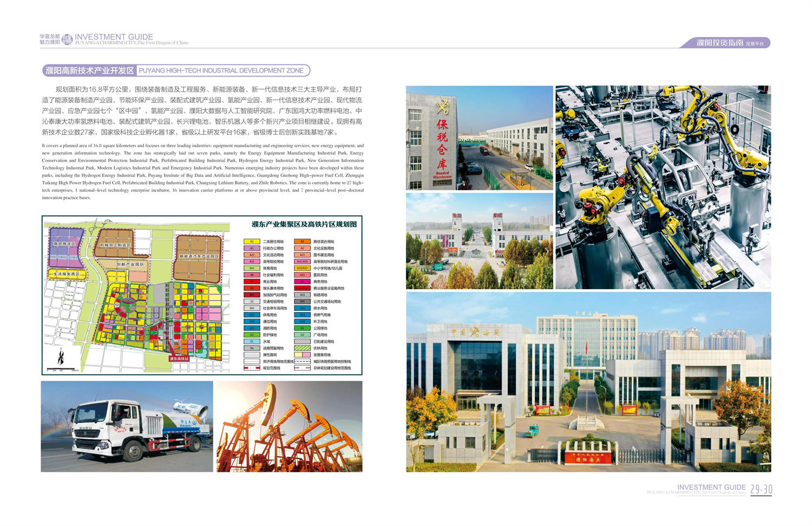Click the 濮阳高新技术产业开发区 section heading
Viewport: 812px width, 526px height.
89,70
